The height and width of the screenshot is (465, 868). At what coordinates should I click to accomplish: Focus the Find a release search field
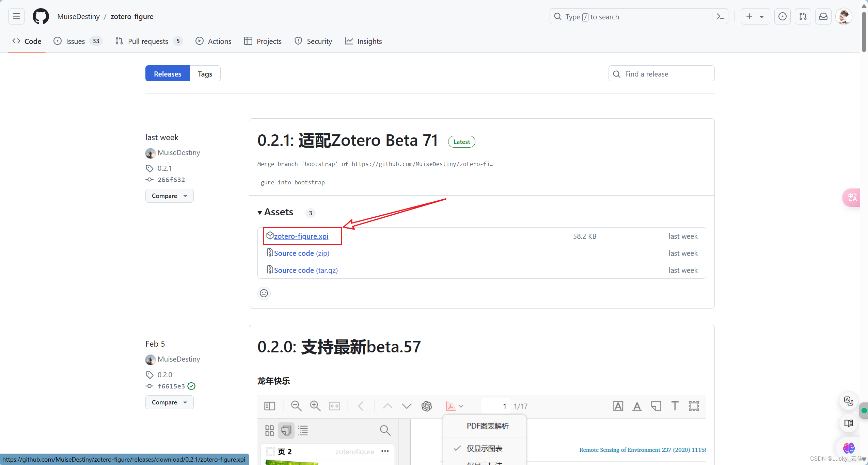coord(661,73)
